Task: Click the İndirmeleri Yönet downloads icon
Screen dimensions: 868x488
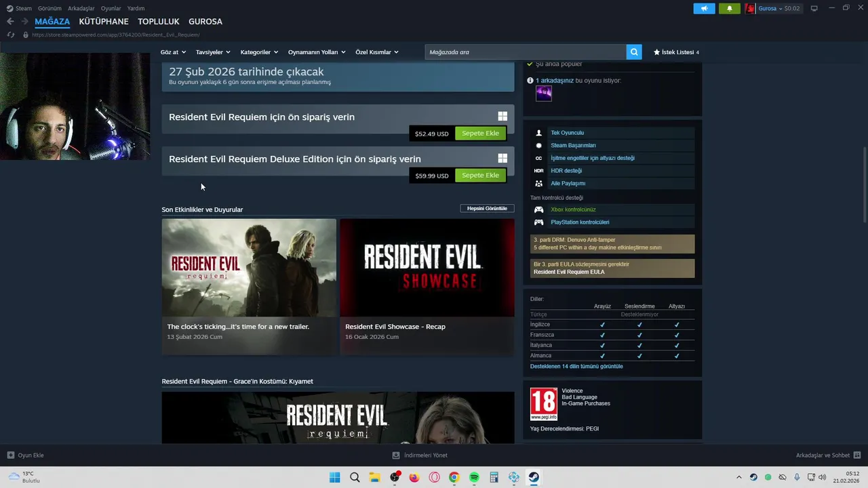Action: 397,455
